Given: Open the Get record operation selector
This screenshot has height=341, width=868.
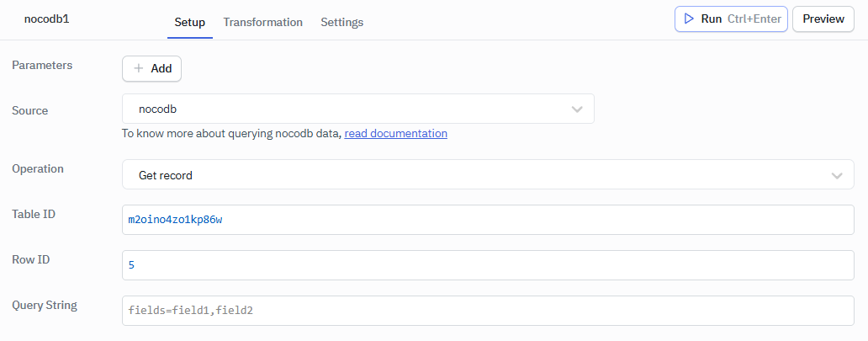Looking at the screenshot, I should coord(471,175).
